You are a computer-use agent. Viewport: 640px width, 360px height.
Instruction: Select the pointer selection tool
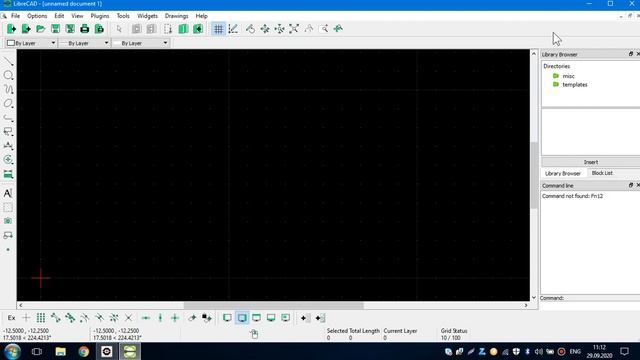119,29
